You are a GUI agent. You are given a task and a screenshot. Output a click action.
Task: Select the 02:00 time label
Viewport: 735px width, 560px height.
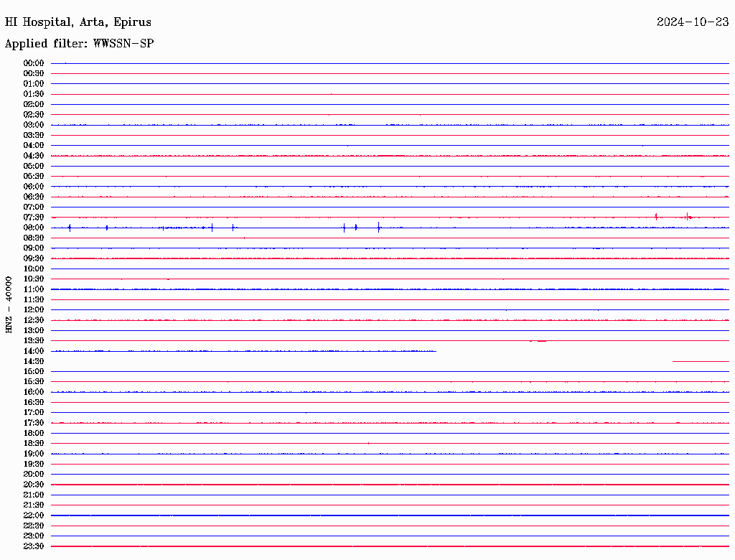click(x=34, y=105)
